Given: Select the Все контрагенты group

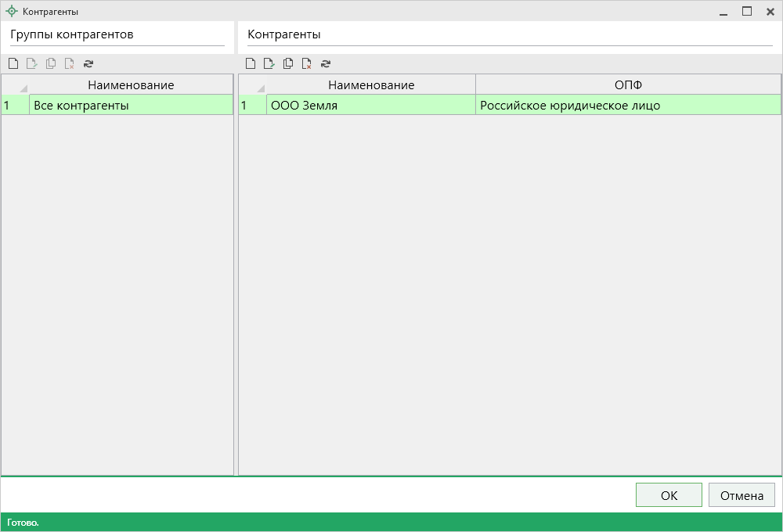Looking at the screenshot, I should click(x=131, y=105).
